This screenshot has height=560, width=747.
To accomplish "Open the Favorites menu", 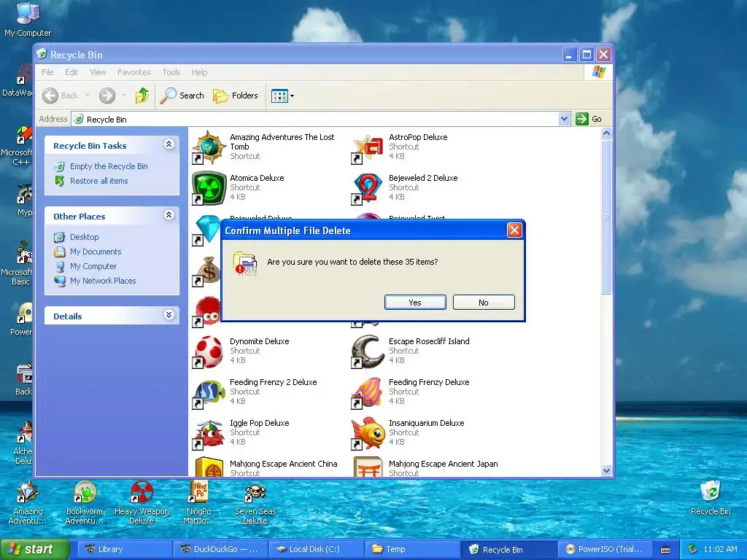I will (134, 72).
